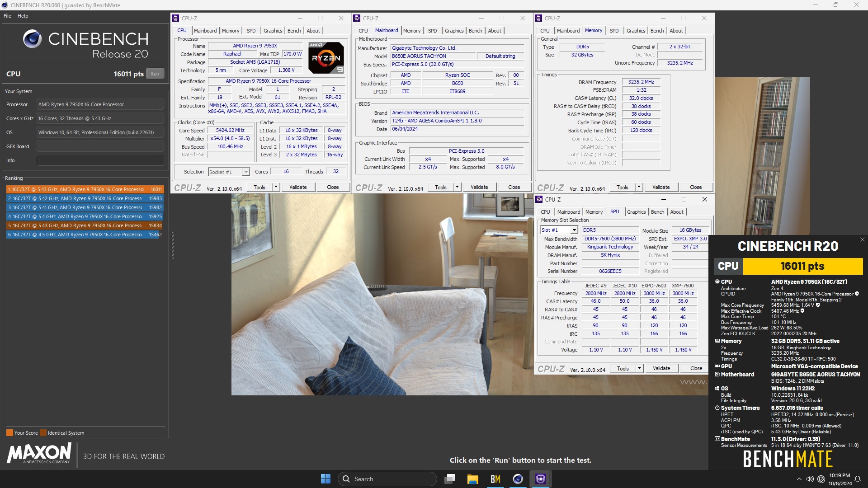Click Validate in the Mainboard window

479,187
